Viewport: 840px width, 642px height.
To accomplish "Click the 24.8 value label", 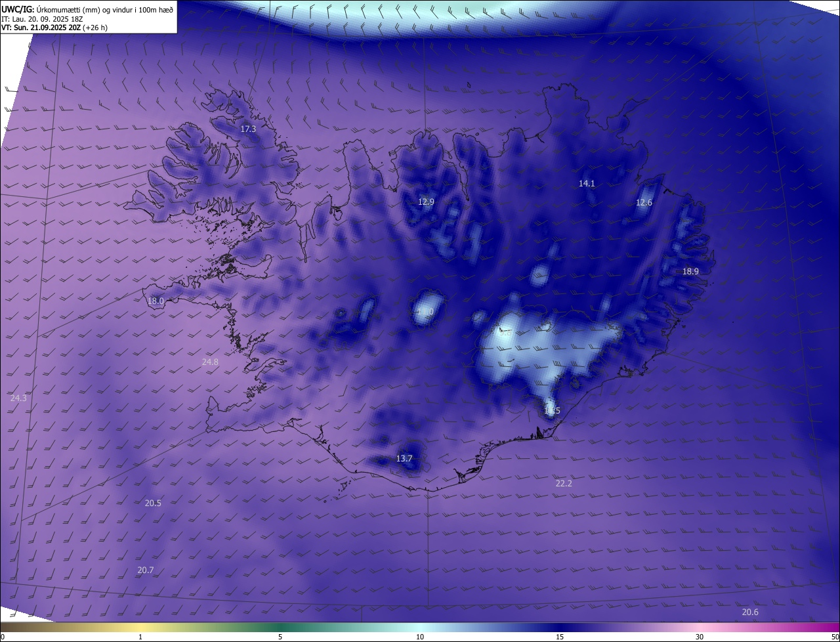I will tap(210, 362).
